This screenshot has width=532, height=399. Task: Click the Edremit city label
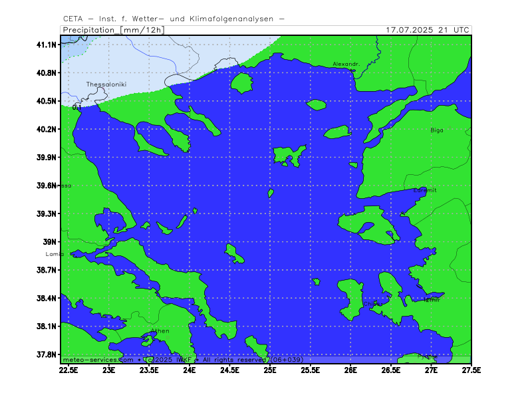pos(425,190)
